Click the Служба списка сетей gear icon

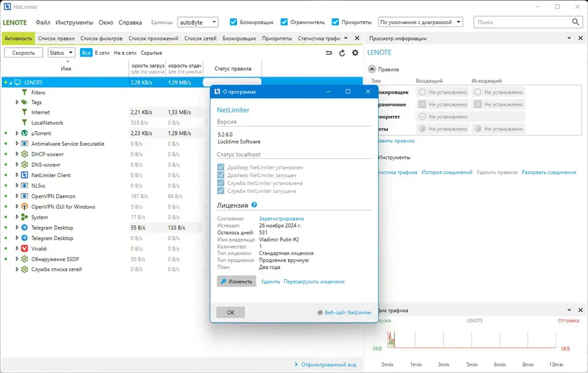pyautogui.click(x=24, y=269)
